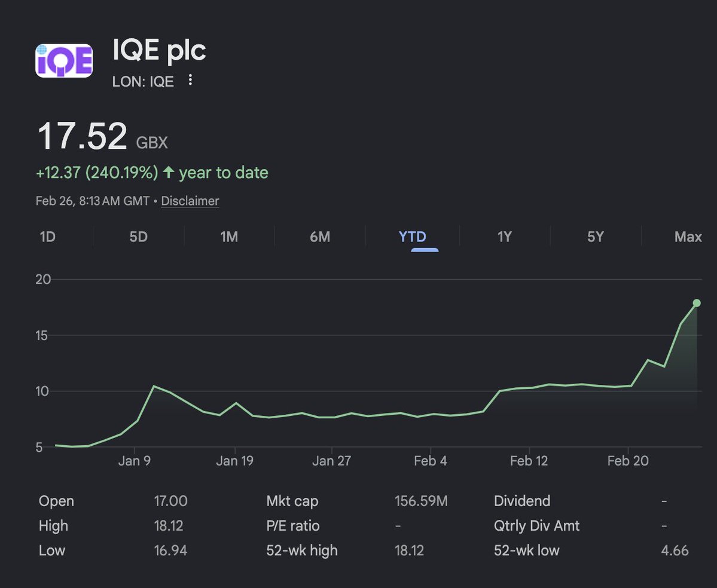Click the Feb 12 axis label
Viewport: 717px width, 588px height.
click(x=529, y=461)
